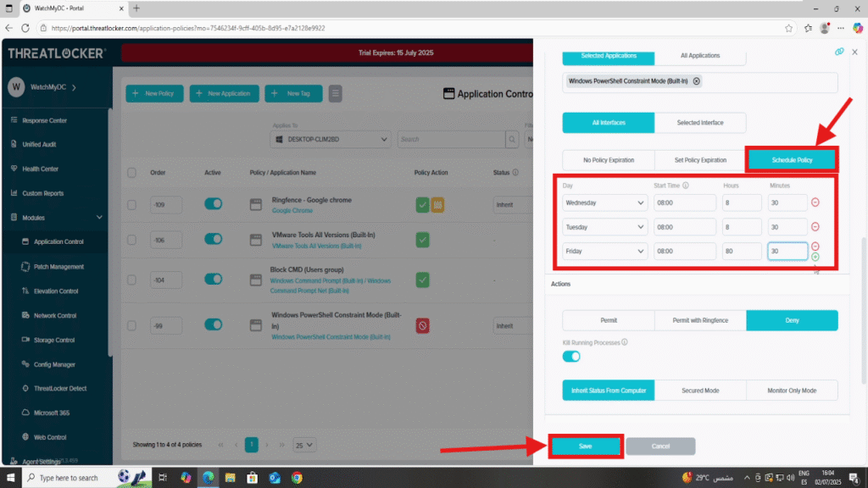Viewport: 868px width, 488px height.
Task: Open Unified Audit in sidebar
Action: pos(39,144)
